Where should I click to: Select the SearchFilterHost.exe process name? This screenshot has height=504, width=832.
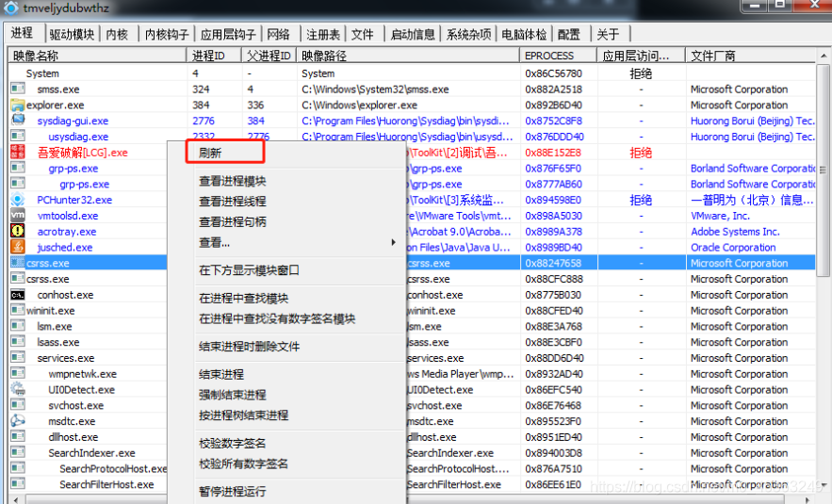click(106, 484)
